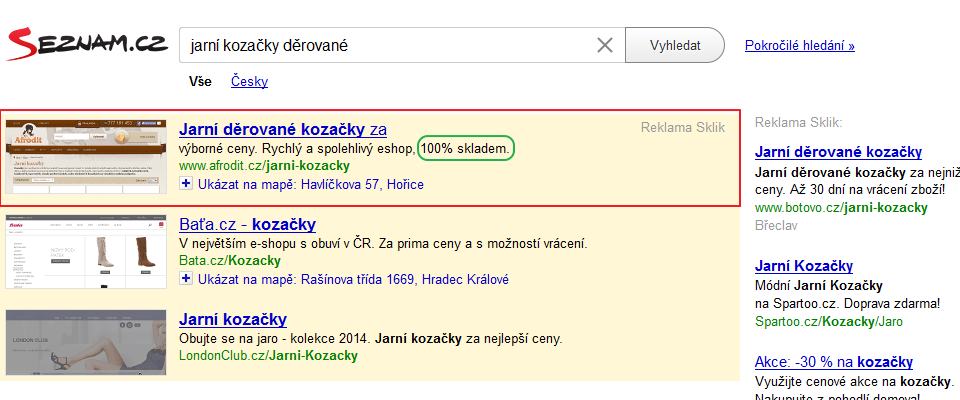Click the Reklama Sklik label in first ad
The width and height of the screenshot is (960, 400).
point(682,127)
